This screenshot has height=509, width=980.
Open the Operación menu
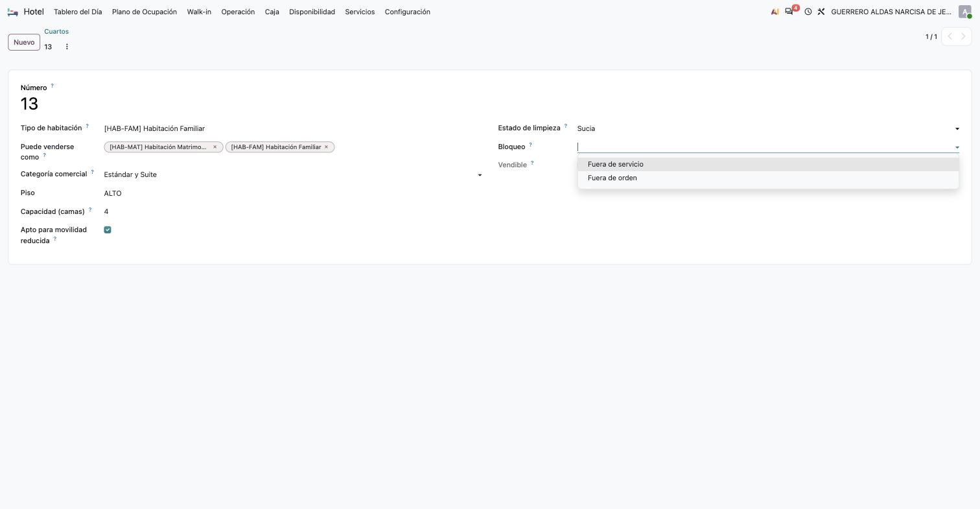[x=238, y=12]
